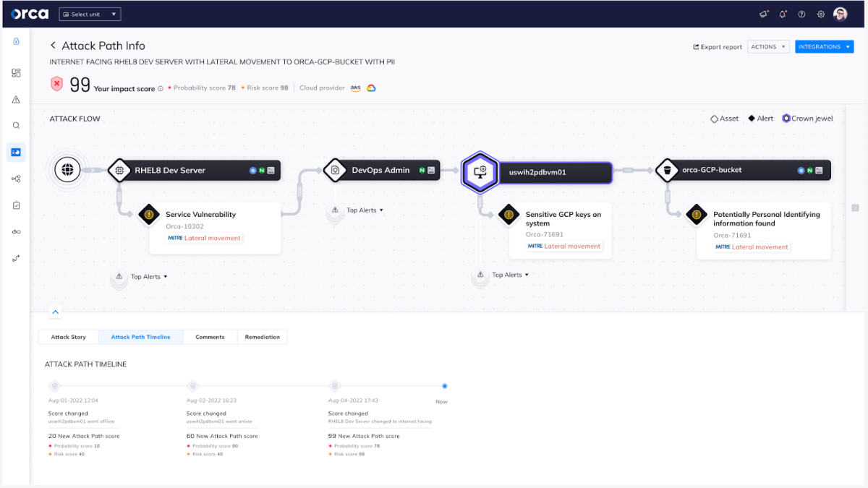Open the settings gear icon
Image resolution: width=868 pixels, height=488 pixels.
pyautogui.click(x=821, y=14)
